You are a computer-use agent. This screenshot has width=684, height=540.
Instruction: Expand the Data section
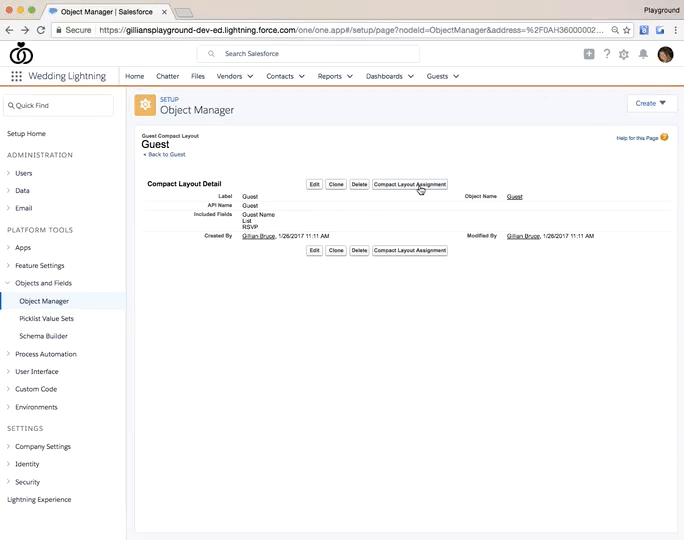click(x=8, y=191)
